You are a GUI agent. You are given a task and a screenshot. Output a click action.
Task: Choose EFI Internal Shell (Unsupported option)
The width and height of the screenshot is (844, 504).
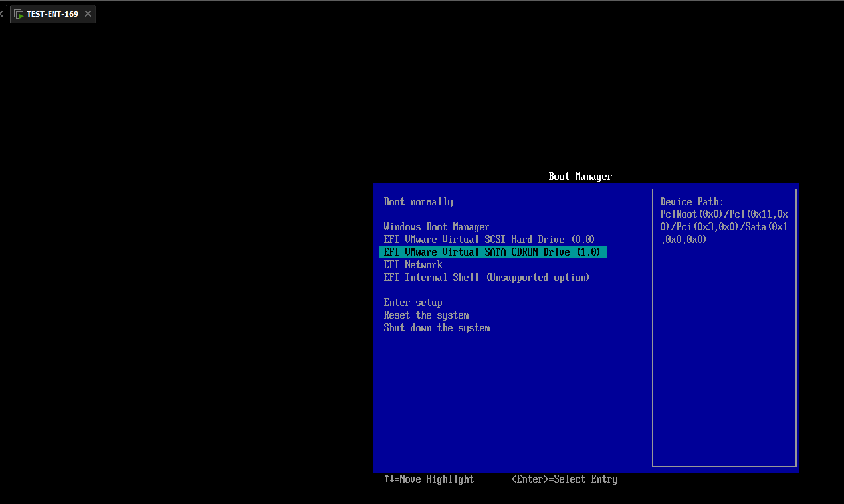486,278
